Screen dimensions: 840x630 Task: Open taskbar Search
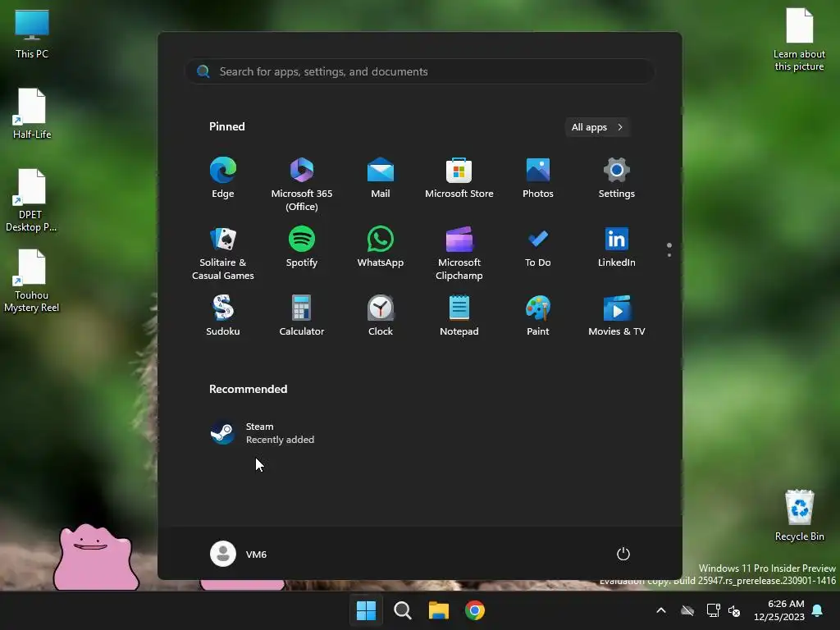click(402, 610)
